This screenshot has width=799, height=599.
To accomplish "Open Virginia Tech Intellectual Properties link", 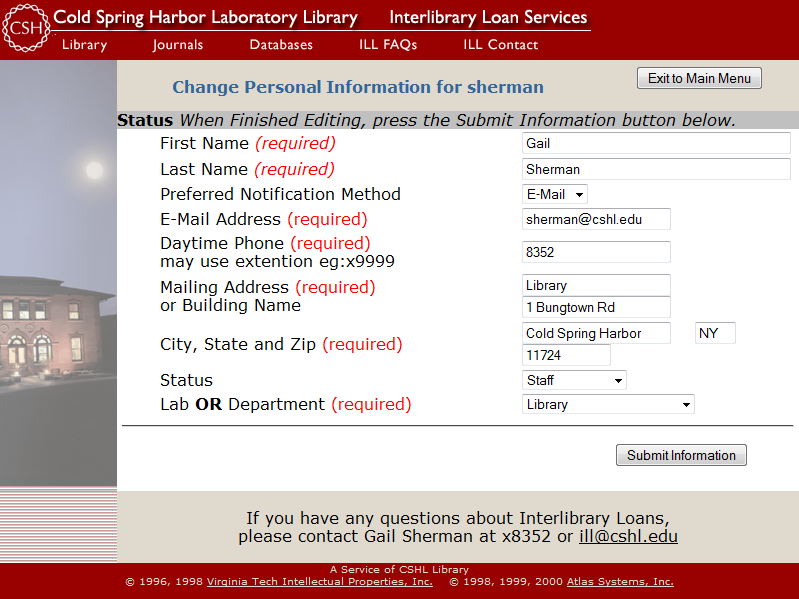I will (x=319, y=582).
